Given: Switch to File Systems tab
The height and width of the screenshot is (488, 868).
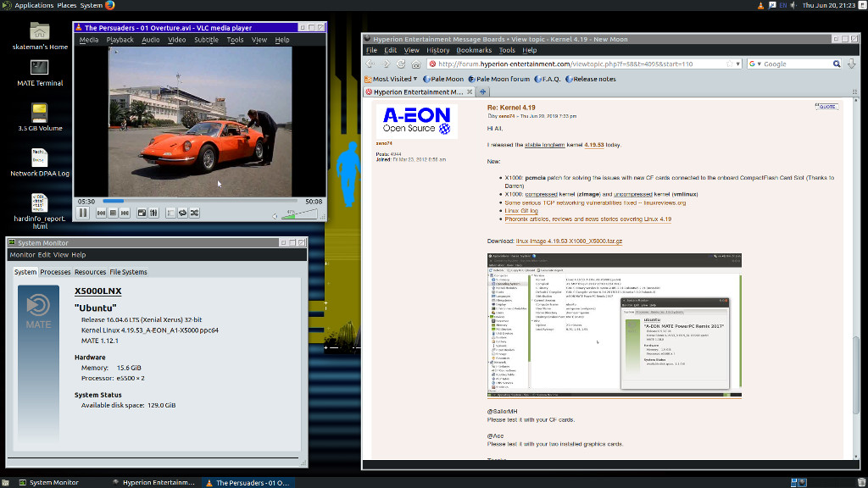Looking at the screenshot, I should (129, 272).
